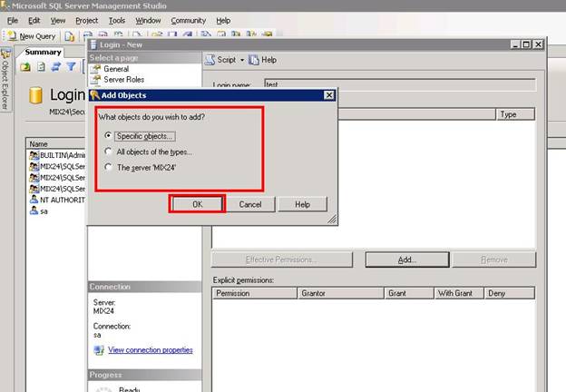This screenshot has height=392, width=566.
Task: Choose All objects of the types option
Action: (110, 152)
